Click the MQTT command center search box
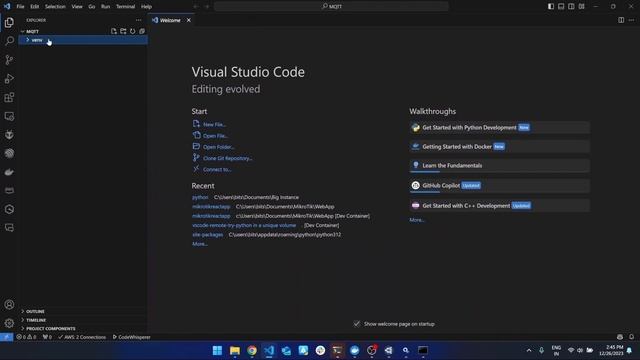The width and height of the screenshot is (640, 360). tap(331, 7)
